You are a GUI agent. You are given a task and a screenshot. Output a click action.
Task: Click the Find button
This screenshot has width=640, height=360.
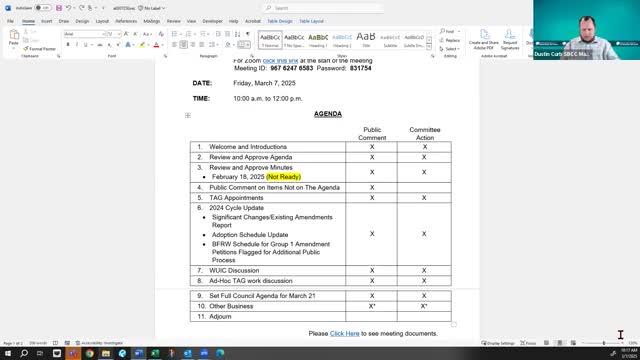click(447, 31)
